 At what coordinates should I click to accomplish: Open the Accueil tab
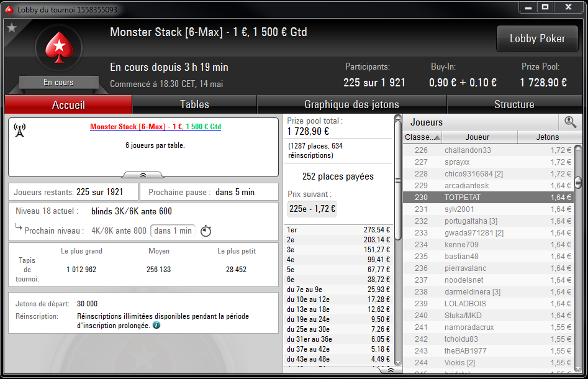pyautogui.click(x=68, y=104)
